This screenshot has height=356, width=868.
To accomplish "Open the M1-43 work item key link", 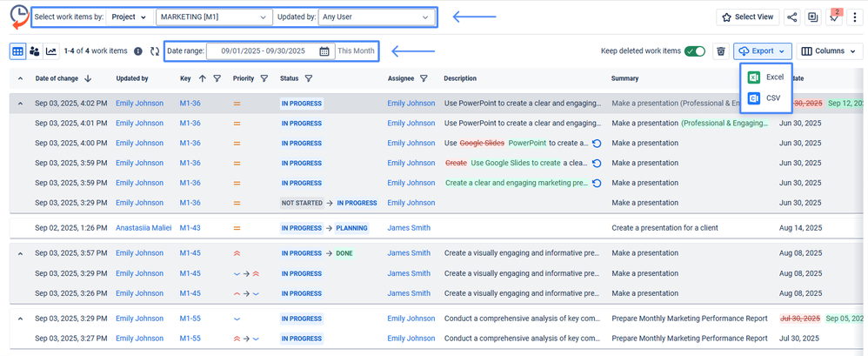I will [x=190, y=228].
